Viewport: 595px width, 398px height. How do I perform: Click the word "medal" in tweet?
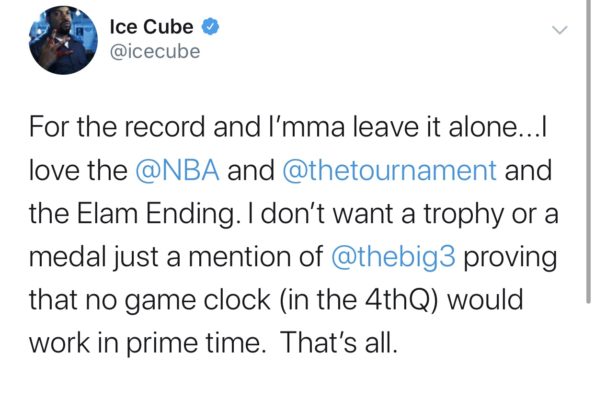pos(68,257)
